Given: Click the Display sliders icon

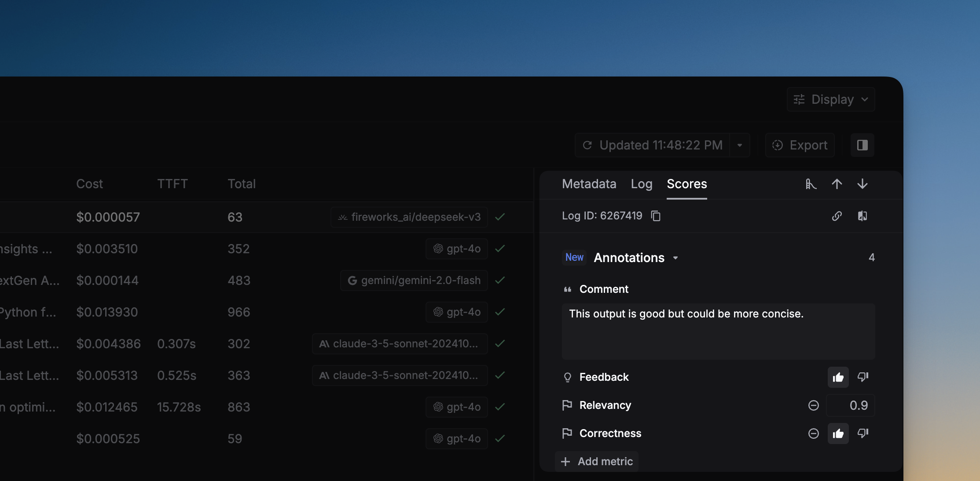Looking at the screenshot, I should point(799,99).
